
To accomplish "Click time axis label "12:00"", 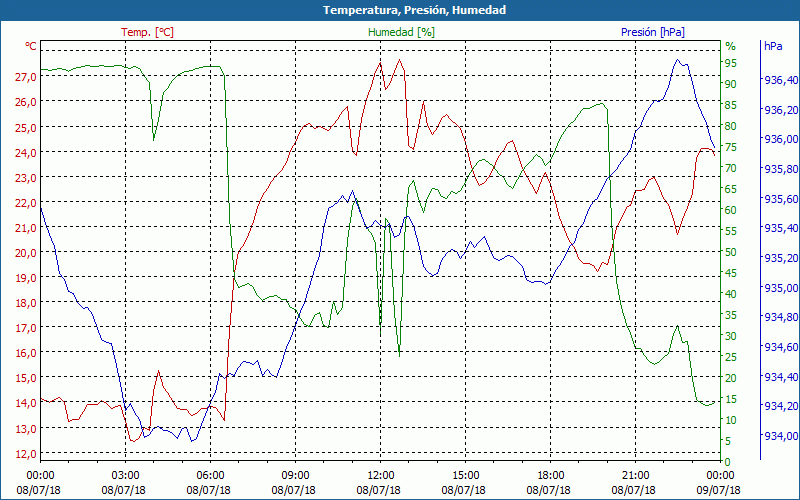I will click(x=380, y=476).
